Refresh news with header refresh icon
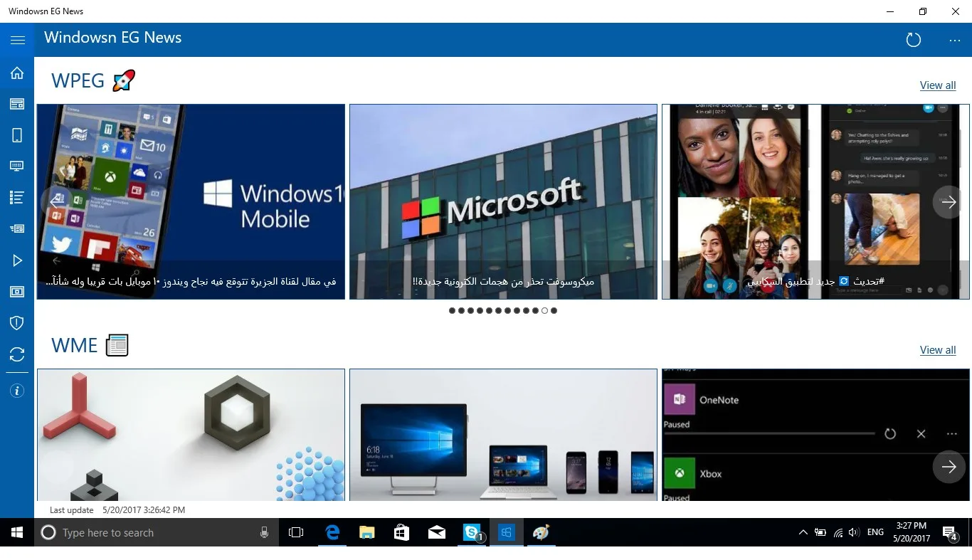Viewport: 972px width, 560px height. tap(914, 40)
